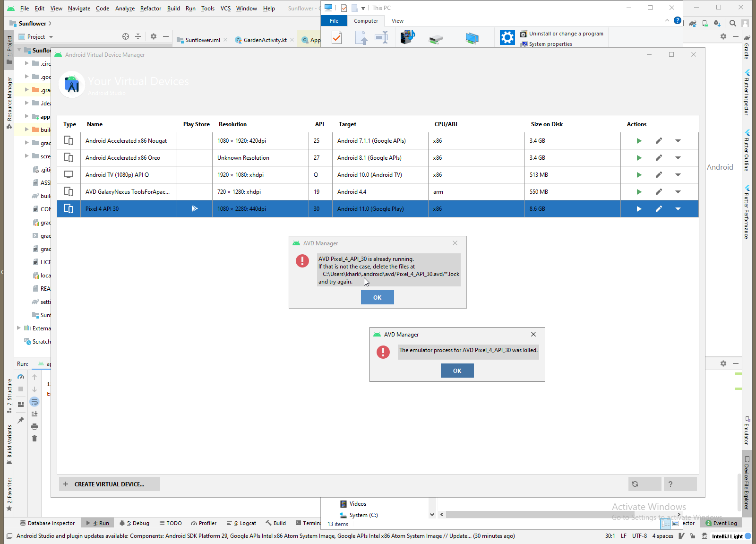
Task: Click OK on the 'already running' dialog
Action: (377, 297)
